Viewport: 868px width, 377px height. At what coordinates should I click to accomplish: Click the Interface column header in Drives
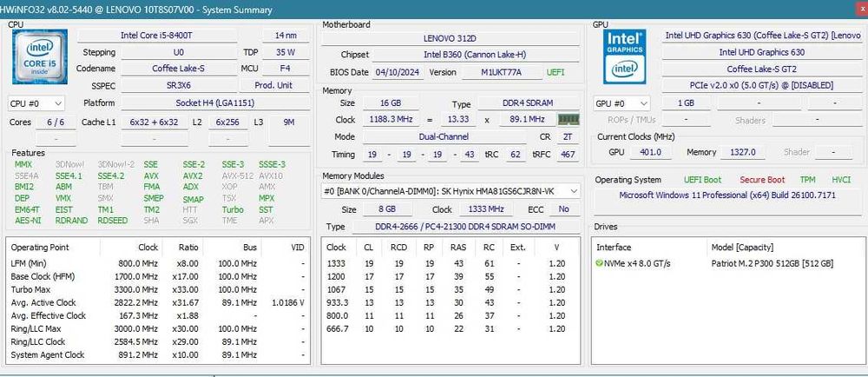pos(614,248)
